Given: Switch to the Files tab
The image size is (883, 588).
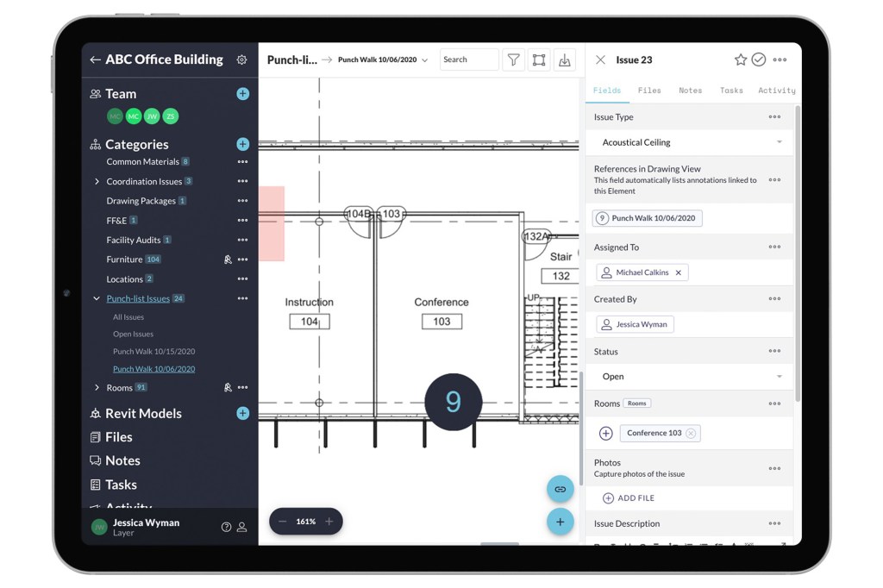Looking at the screenshot, I should point(649,91).
